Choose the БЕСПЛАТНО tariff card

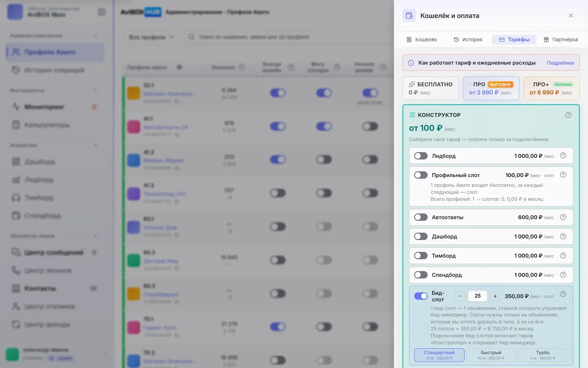431,88
